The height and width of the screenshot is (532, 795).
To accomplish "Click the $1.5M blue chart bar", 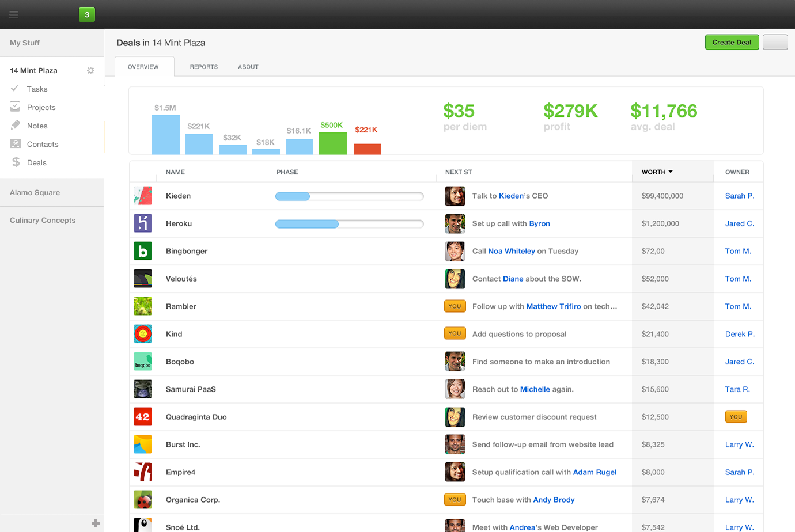I will tap(166, 135).
